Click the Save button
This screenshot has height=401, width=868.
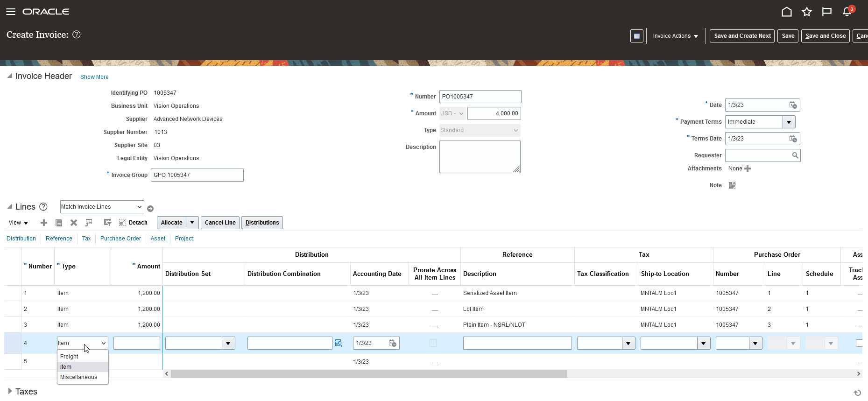(x=788, y=36)
